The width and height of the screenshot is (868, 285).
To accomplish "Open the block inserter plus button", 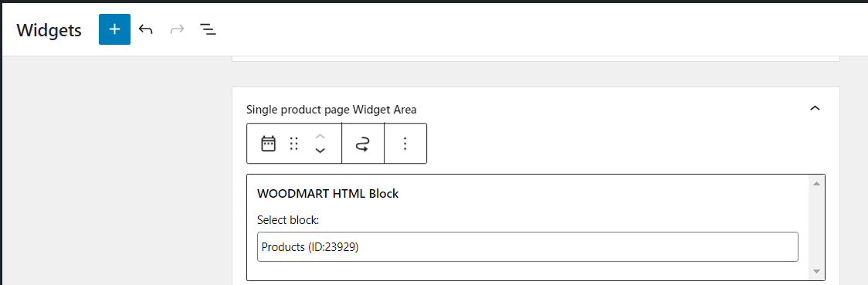I will (114, 29).
